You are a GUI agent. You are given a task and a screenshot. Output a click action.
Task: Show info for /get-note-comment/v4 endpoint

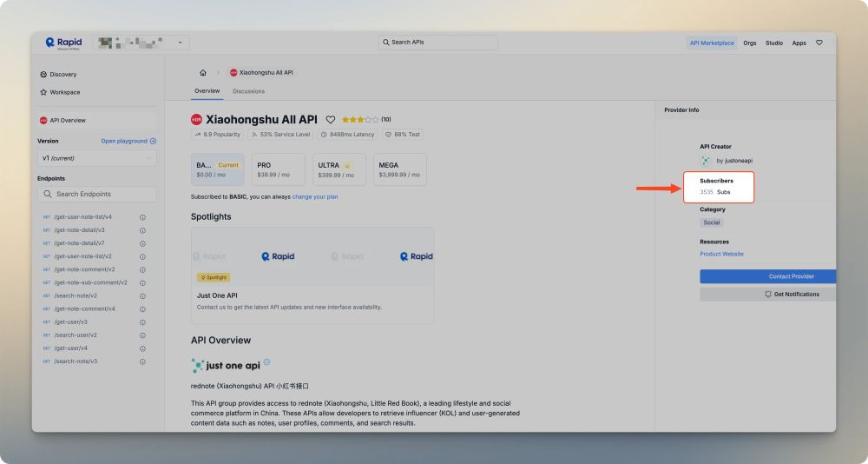pos(142,309)
